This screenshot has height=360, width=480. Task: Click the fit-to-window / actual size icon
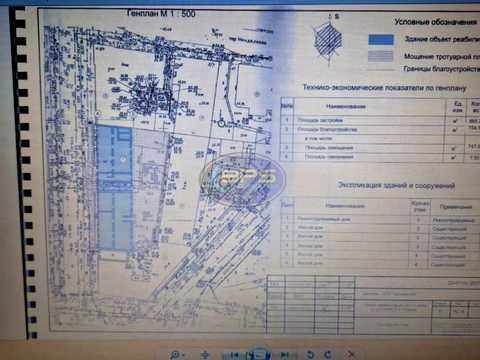tap(206, 355)
